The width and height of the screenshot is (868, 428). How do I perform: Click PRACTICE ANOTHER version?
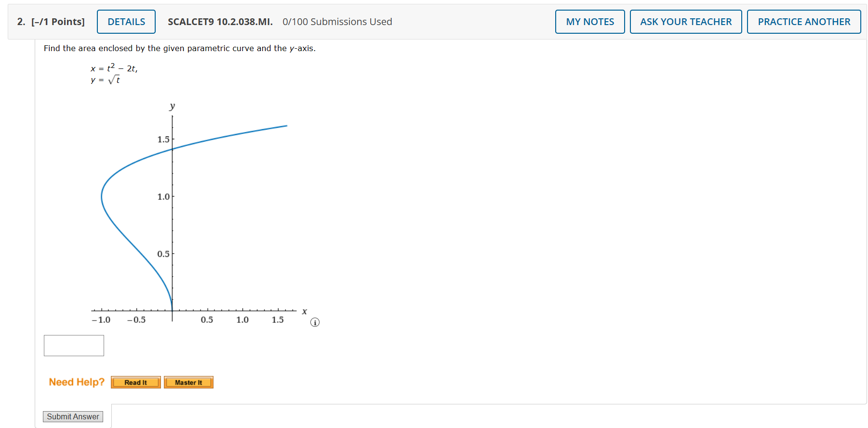pyautogui.click(x=803, y=21)
